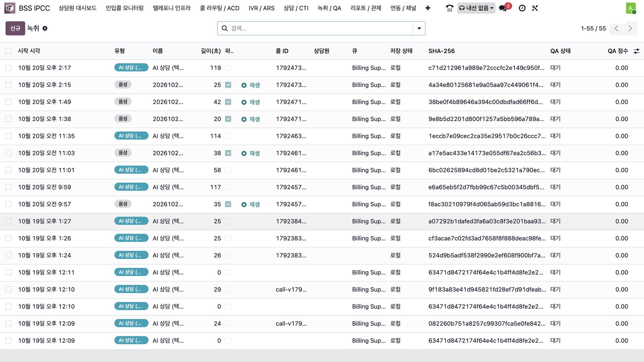Play recording for 10월 20일 오후 2:15
The height and width of the screenshot is (362, 644).
tap(250, 85)
